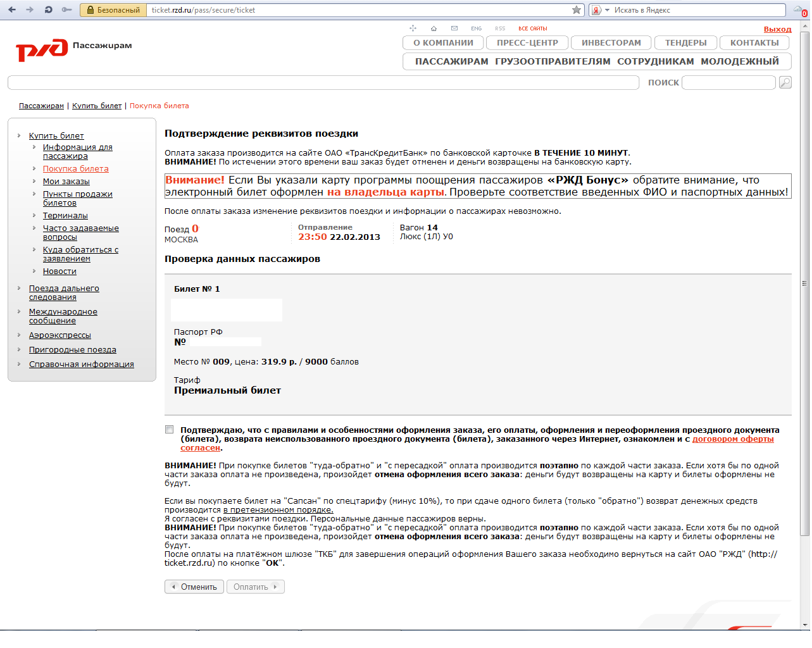Click the magnifier search button
Screen dimensions: 812x648
[785, 82]
